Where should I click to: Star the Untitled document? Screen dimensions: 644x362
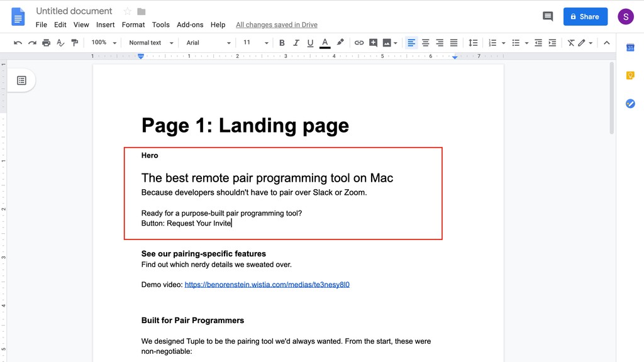pyautogui.click(x=127, y=11)
